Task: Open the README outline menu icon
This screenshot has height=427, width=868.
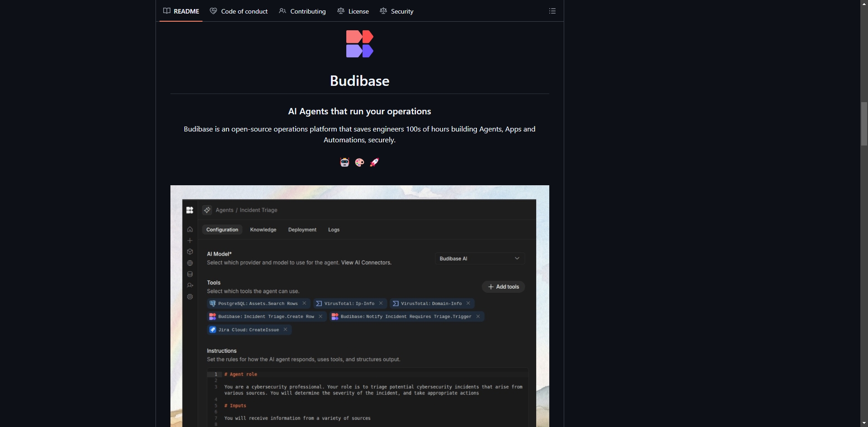Action: pyautogui.click(x=552, y=11)
